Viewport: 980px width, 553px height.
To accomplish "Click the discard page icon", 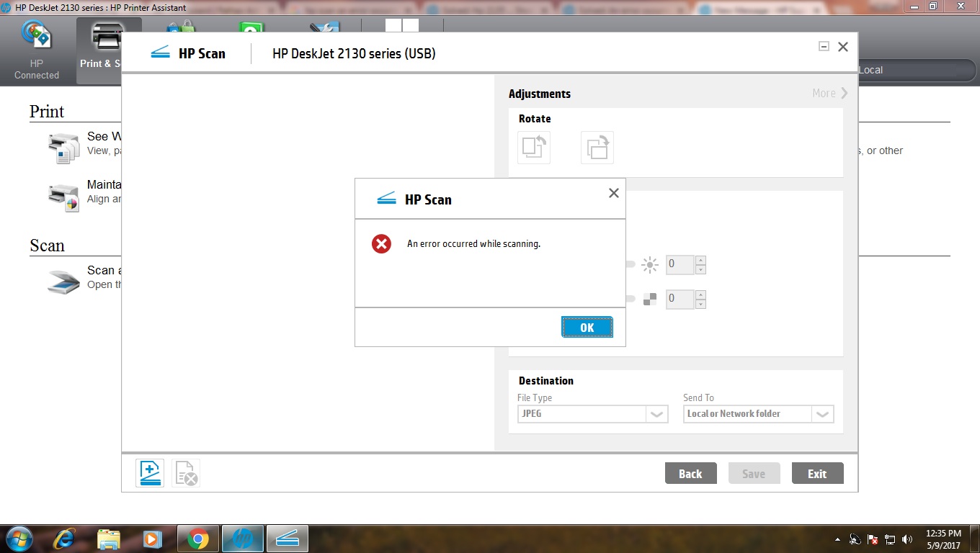I will coord(186,472).
